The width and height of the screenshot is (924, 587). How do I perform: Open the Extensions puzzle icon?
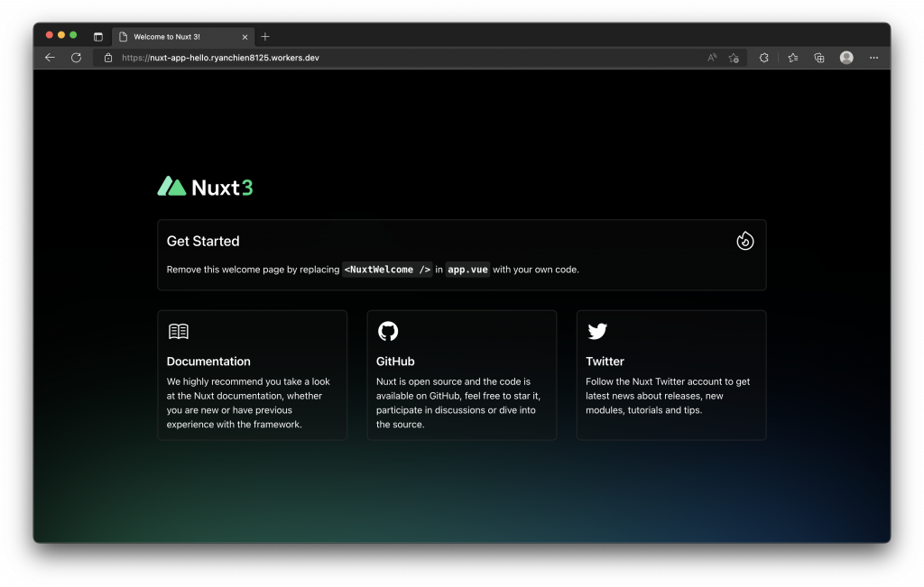[763, 58]
